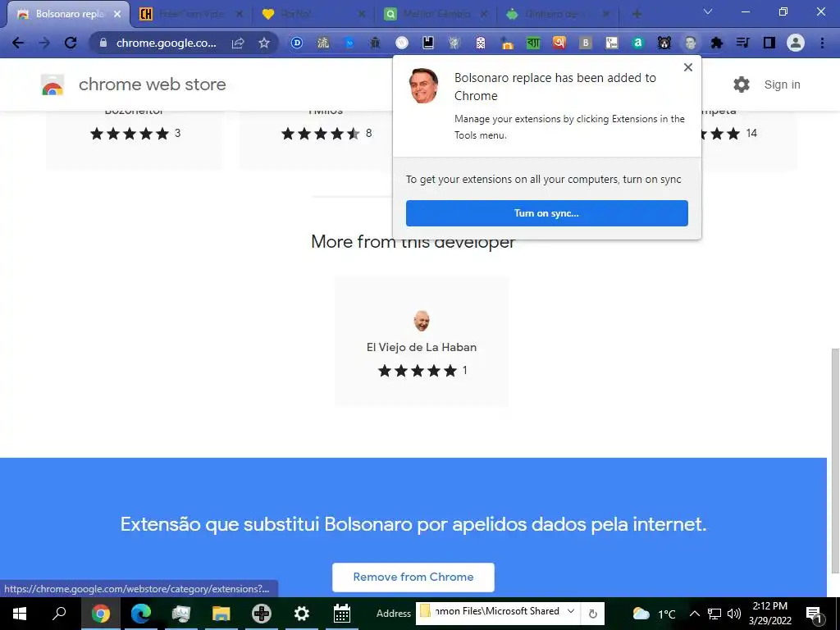Screen dimensions: 840x630
Task: Open the teal letter a extension
Action: (638, 43)
